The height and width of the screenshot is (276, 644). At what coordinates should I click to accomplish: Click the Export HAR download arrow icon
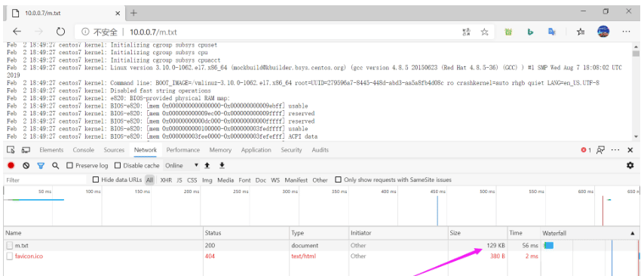point(222,165)
